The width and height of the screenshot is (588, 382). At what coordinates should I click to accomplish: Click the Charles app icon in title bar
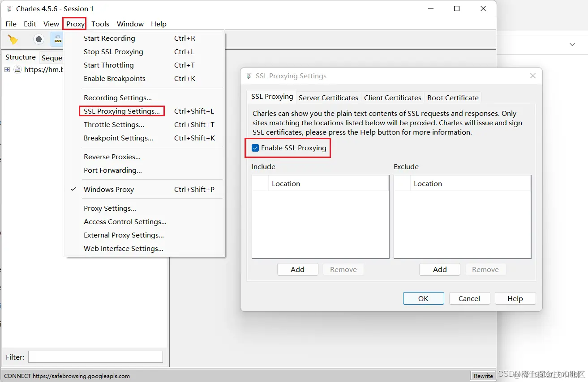pos(9,8)
